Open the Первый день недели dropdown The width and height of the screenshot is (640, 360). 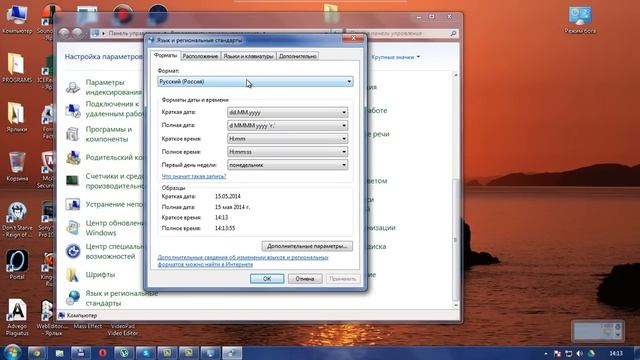click(287, 165)
